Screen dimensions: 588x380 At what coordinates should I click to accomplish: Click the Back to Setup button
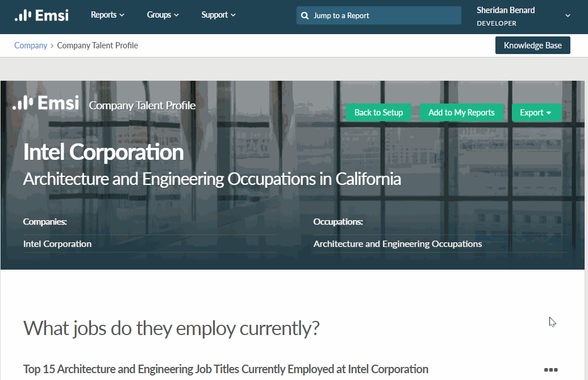[x=378, y=113]
